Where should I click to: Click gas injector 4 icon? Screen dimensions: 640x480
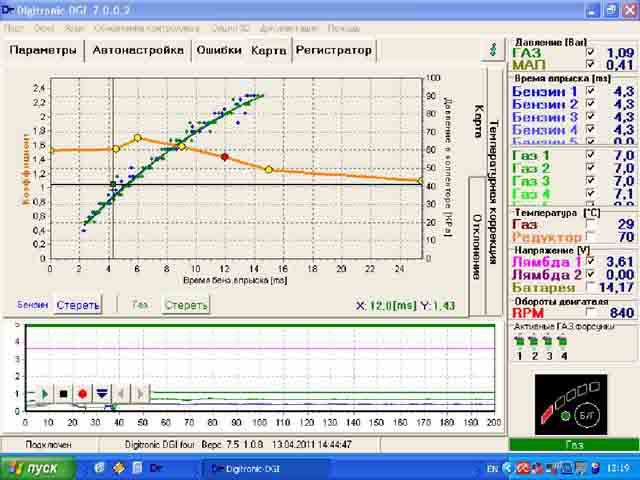(564, 342)
